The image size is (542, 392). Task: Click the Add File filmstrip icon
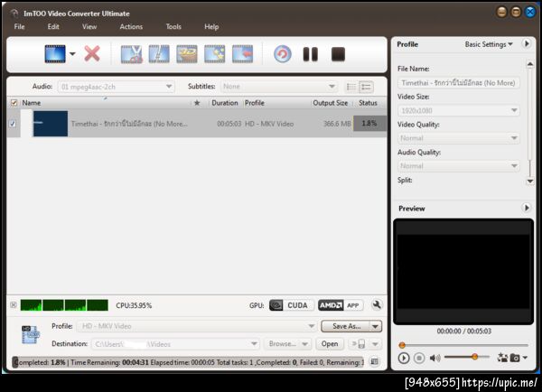tap(55, 54)
